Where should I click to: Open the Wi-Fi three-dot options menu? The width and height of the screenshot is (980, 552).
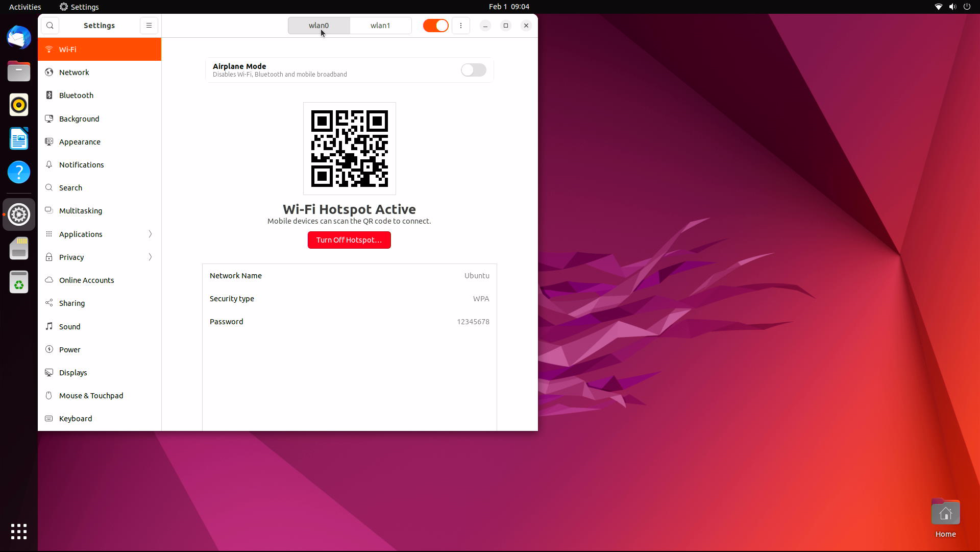pos(461,26)
